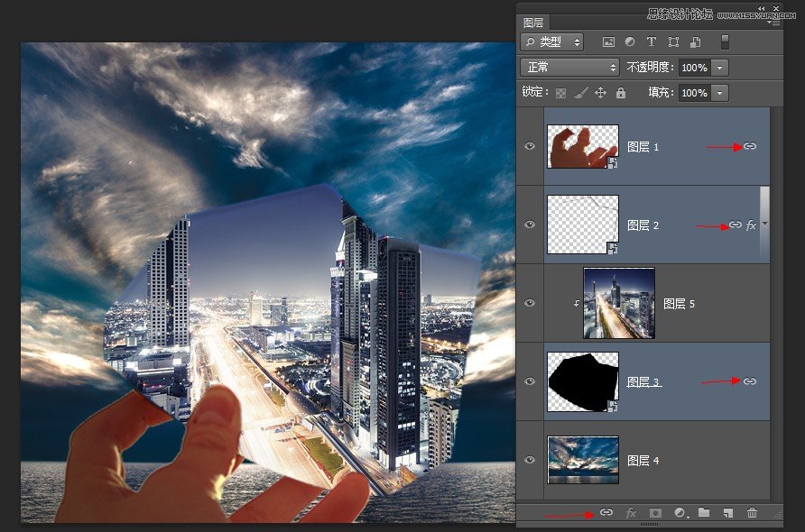Click link icon on 图层 3 row

coord(750,381)
